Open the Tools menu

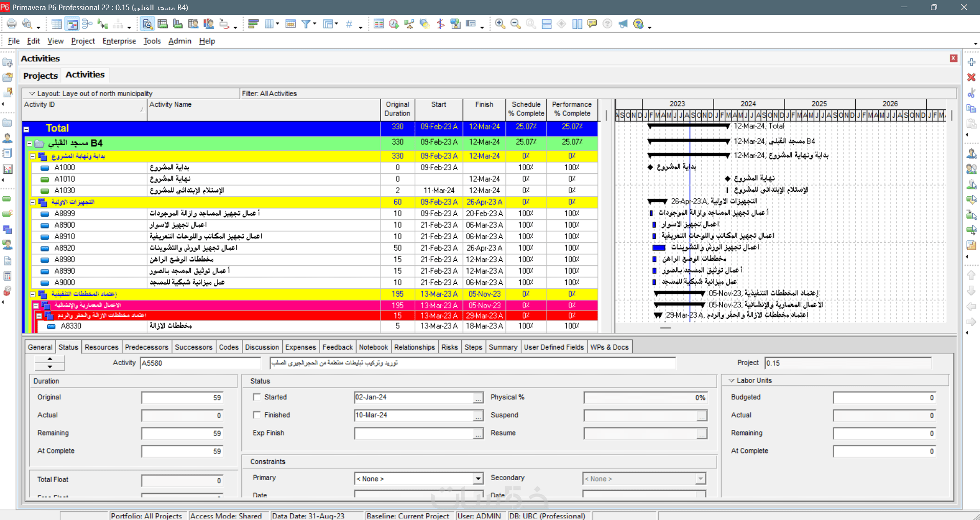[x=152, y=41]
